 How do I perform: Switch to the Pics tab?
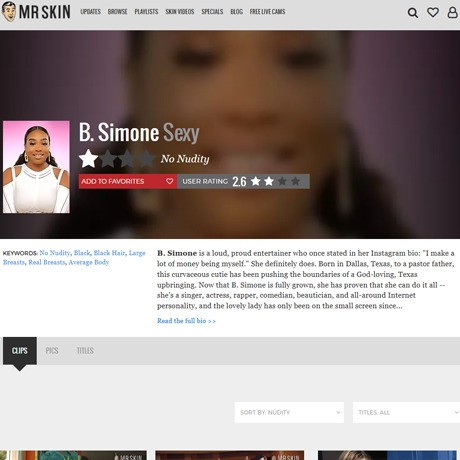52,351
